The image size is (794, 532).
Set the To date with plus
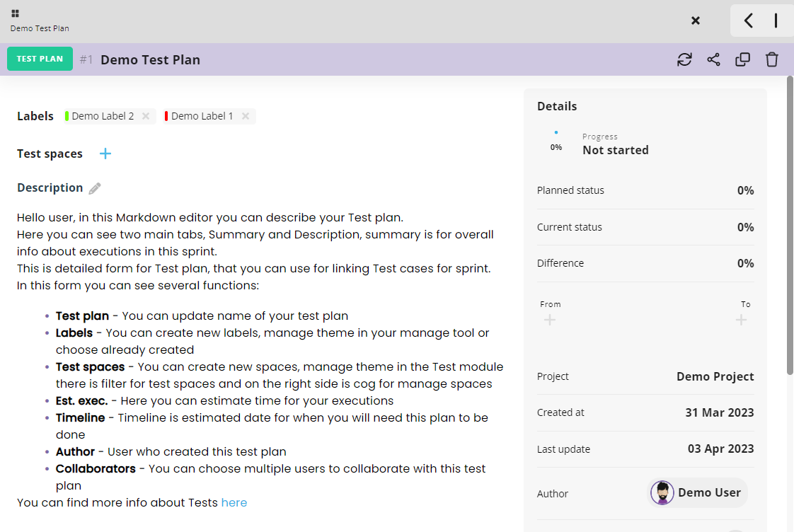741,320
